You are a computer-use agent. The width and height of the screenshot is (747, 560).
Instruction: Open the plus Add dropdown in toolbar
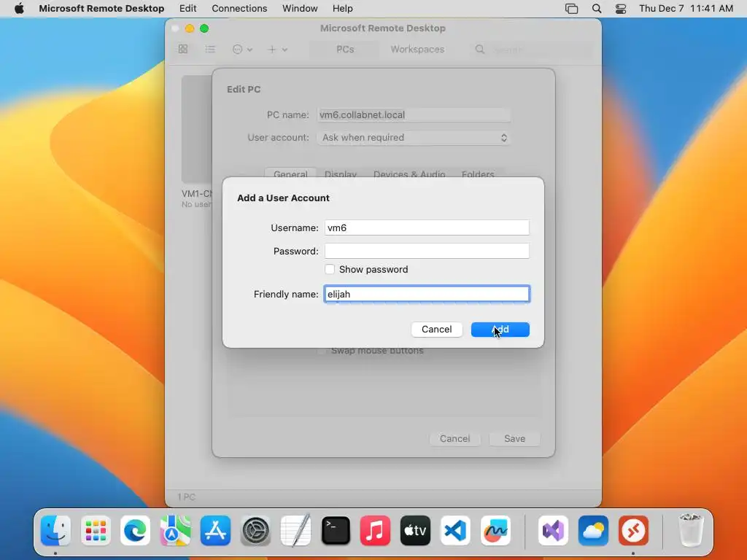coord(277,49)
